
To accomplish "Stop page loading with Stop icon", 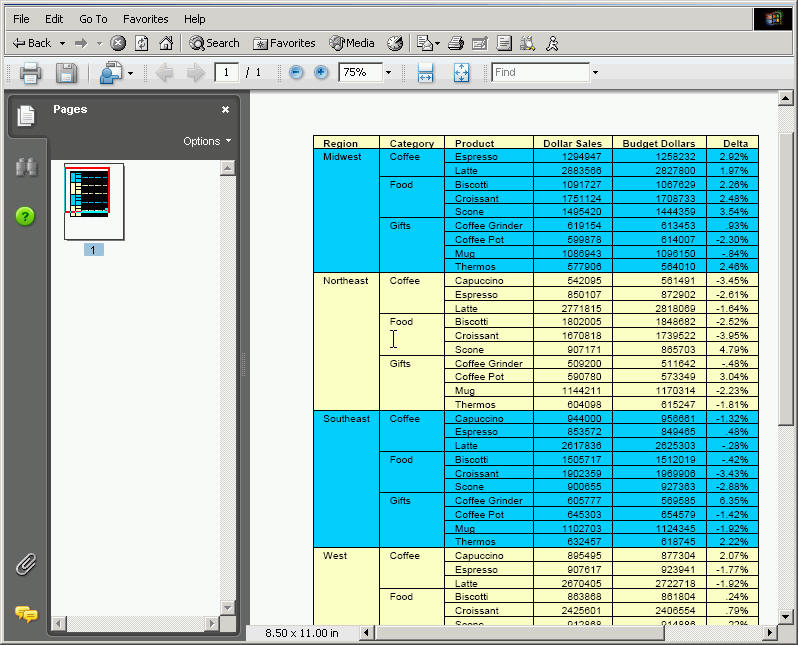I will coord(118,43).
